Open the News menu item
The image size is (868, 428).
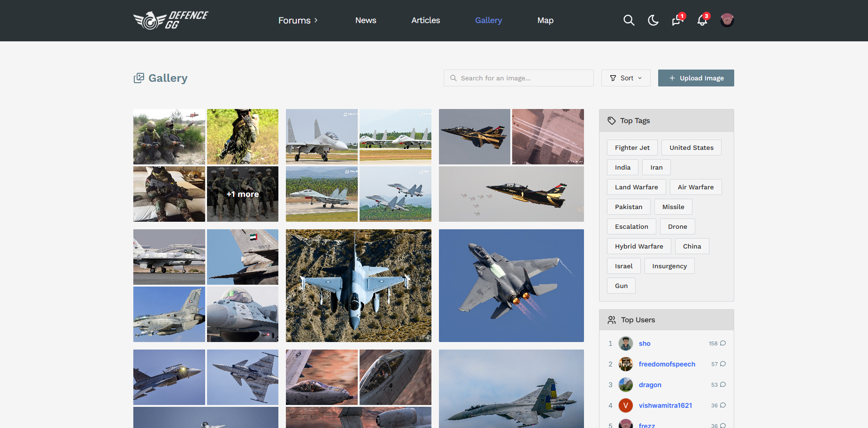(x=366, y=20)
